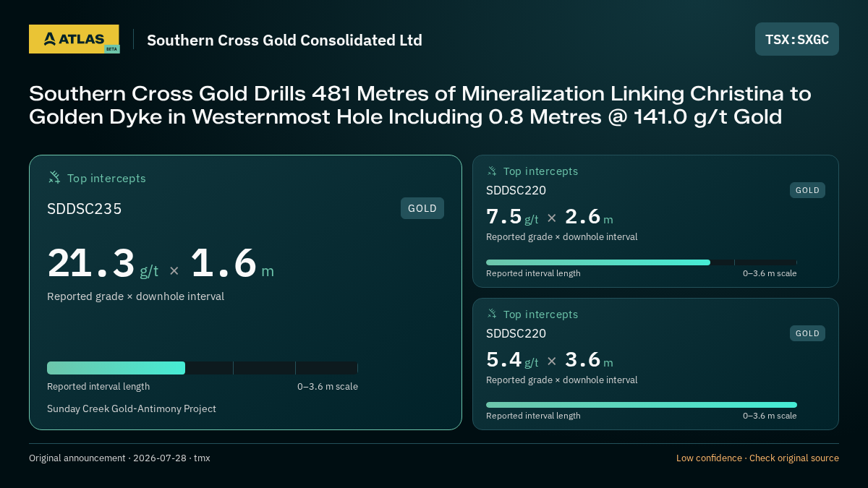Click the GOLD tag on the 5.4 g/t card
The width and height of the screenshot is (868, 488).
tap(807, 333)
